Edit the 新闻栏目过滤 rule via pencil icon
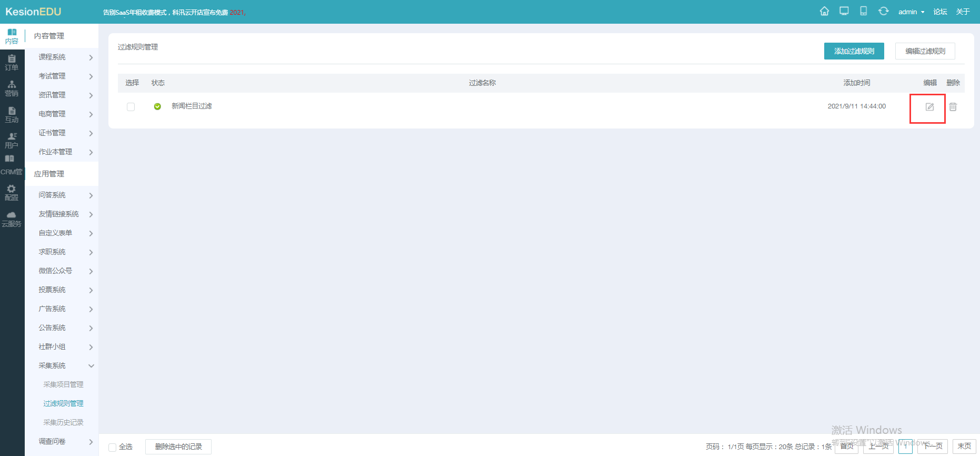980x456 pixels. coord(929,107)
